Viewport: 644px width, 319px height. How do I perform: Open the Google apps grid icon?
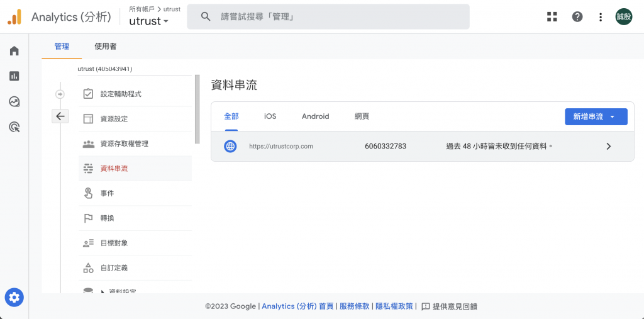click(x=552, y=17)
